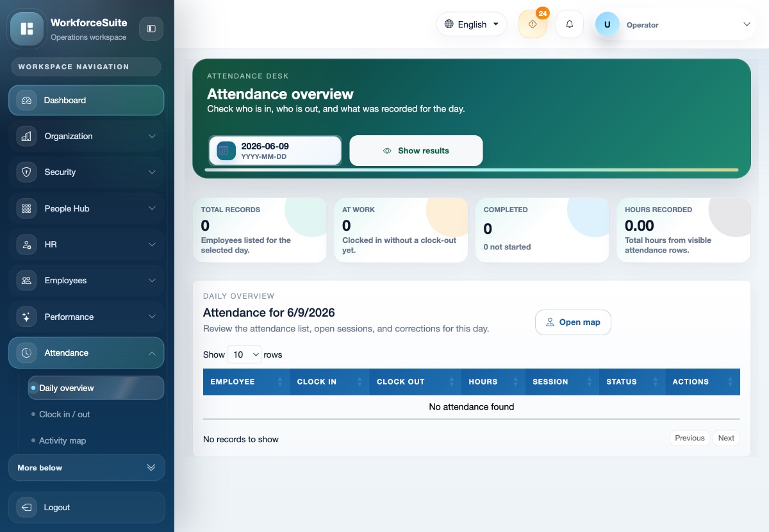Sort by Status column arrows
This screenshot has height=532, width=769.
coord(656,382)
